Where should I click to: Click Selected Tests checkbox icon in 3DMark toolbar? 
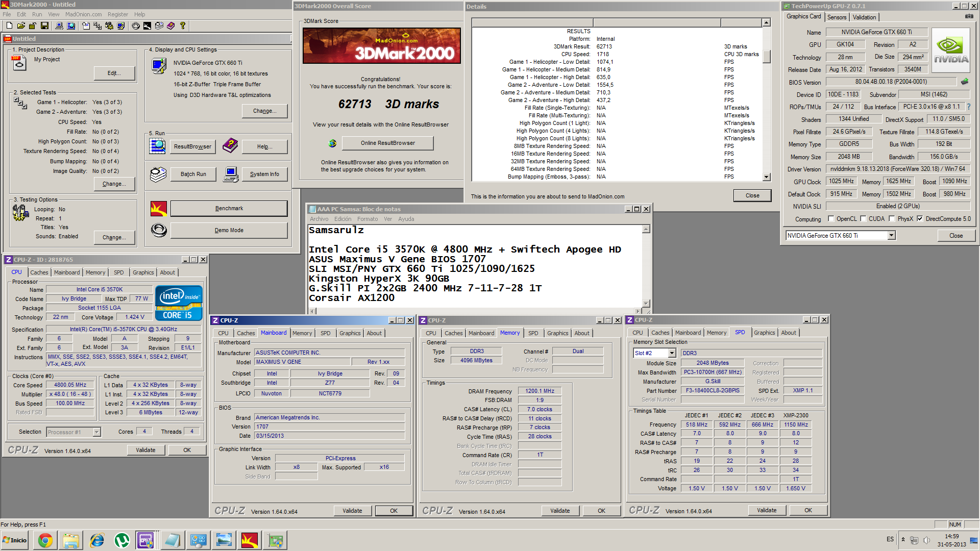[97, 26]
